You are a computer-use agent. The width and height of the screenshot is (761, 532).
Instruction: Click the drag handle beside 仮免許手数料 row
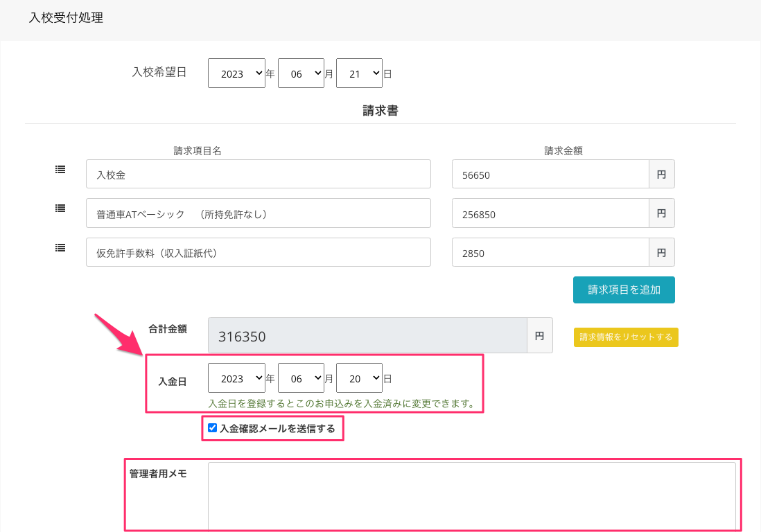[60, 247]
